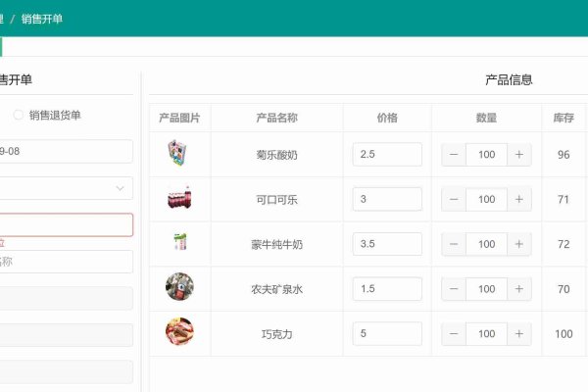Viewport: 588px width, 392px height.
Task: Click stock value 70
Action: tap(563, 289)
